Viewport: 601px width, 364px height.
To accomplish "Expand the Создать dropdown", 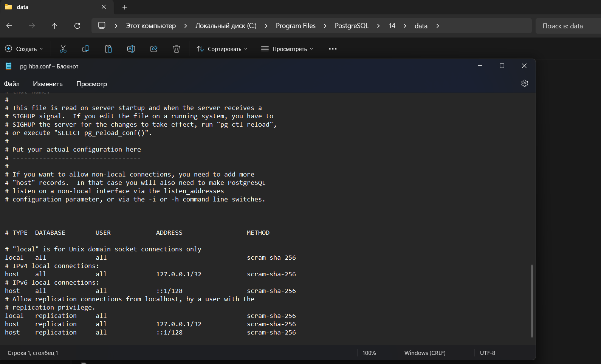I will click(24, 49).
